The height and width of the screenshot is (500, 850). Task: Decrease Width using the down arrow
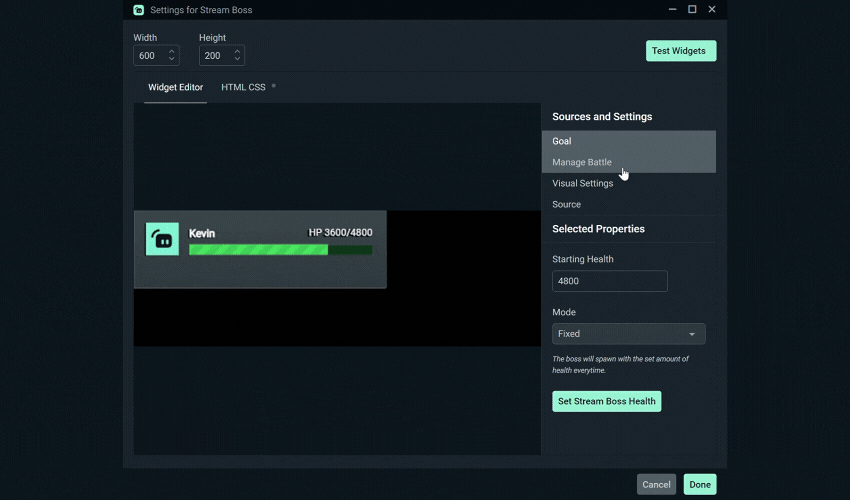click(x=172, y=60)
